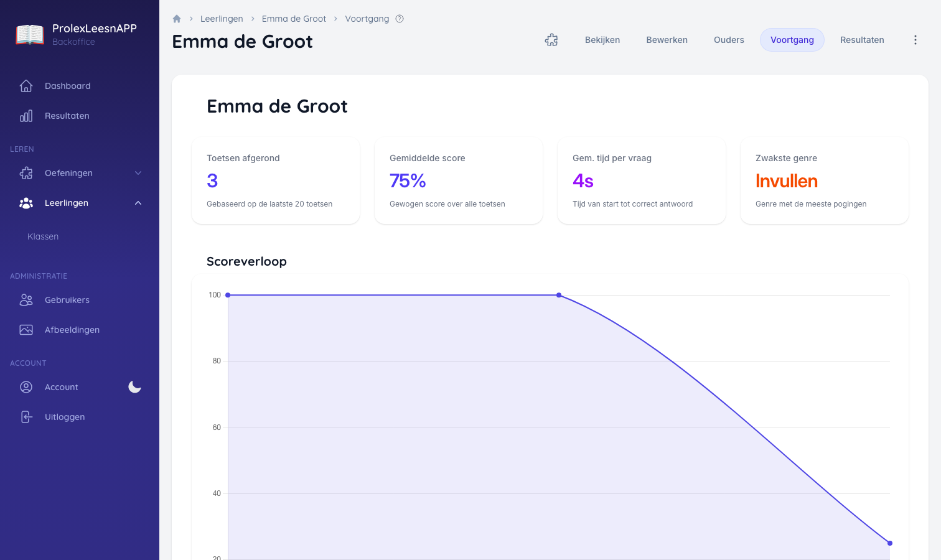Collapse the Leerlingen submenu chevron

(138, 203)
